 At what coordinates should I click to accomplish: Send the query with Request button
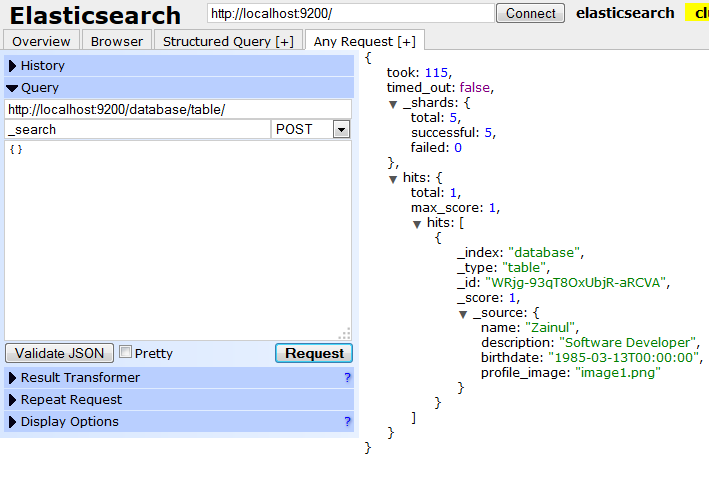[x=314, y=353]
